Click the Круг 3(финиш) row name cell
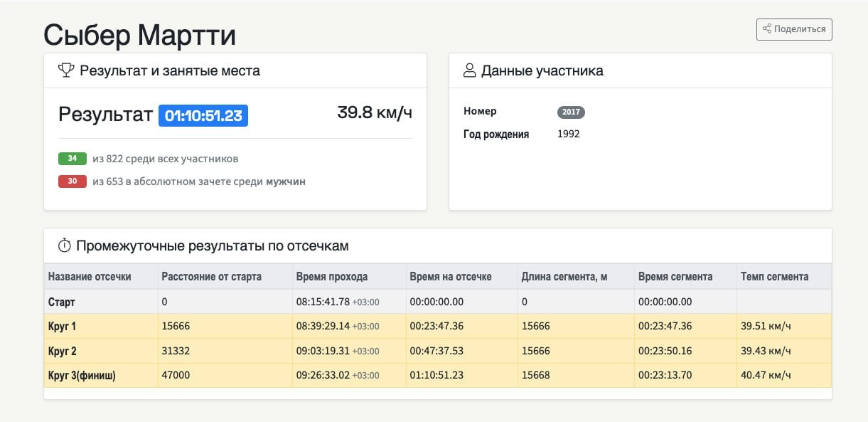The image size is (868, 422). [x=101, y=376]
